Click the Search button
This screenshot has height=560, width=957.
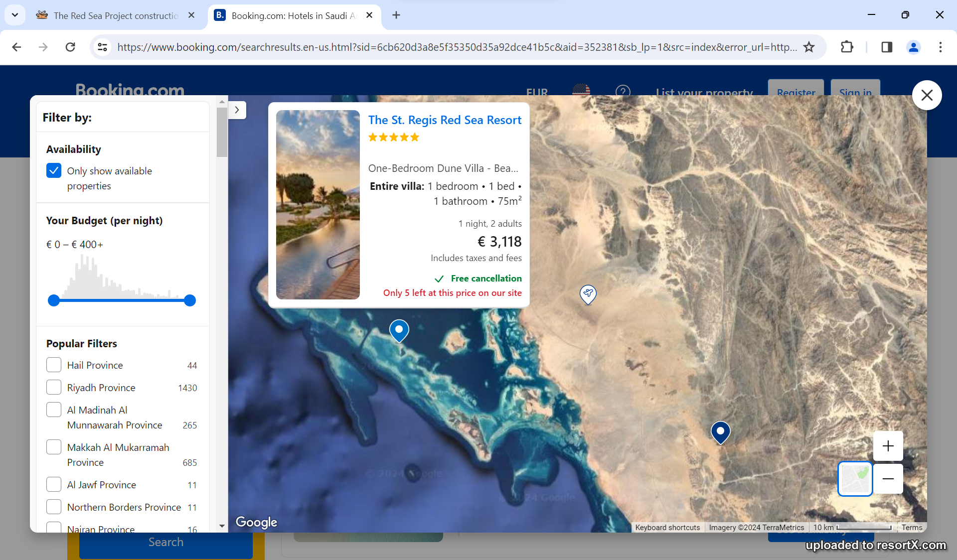166,542
